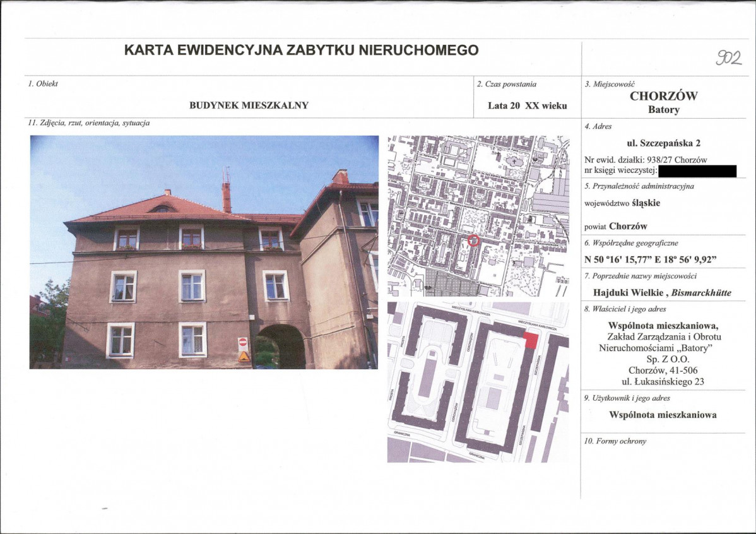The image size is (756, 534).
Task: Click the value 'Lata 20 XX wieku'
Action: pos(528,105)
